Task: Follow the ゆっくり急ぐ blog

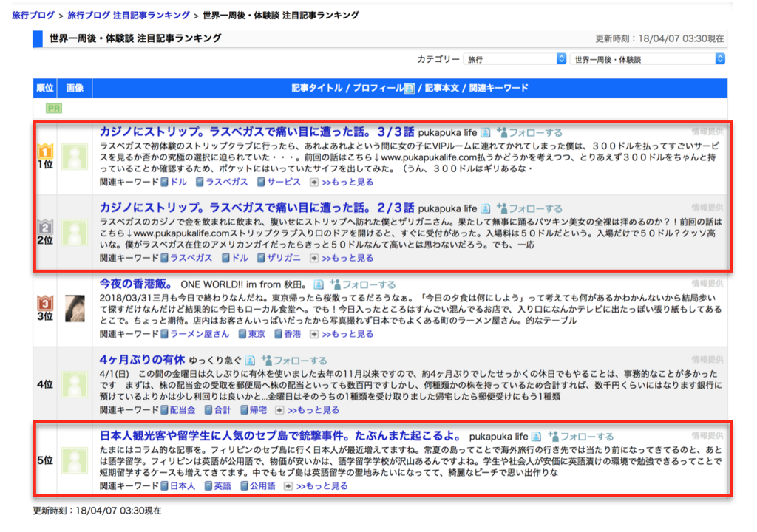Action: (x=294, y=360)
